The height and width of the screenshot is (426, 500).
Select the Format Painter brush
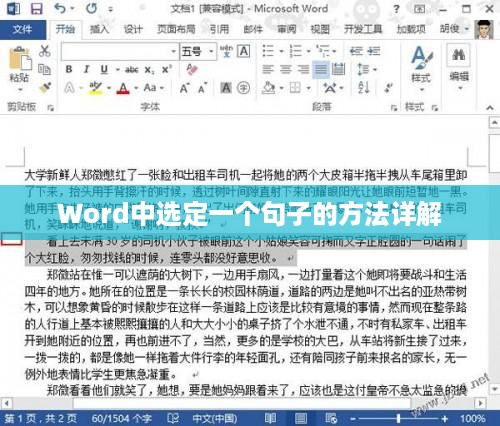44,88
